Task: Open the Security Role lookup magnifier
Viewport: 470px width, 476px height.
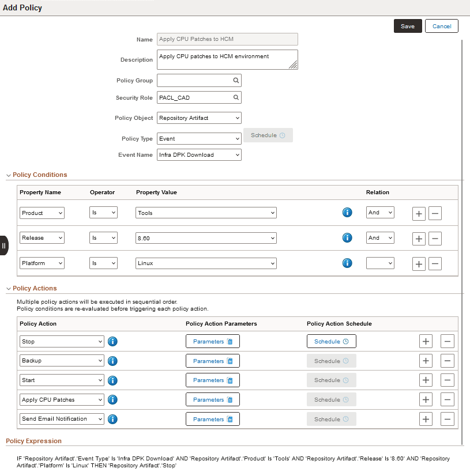Action: [x=236, y=97]
